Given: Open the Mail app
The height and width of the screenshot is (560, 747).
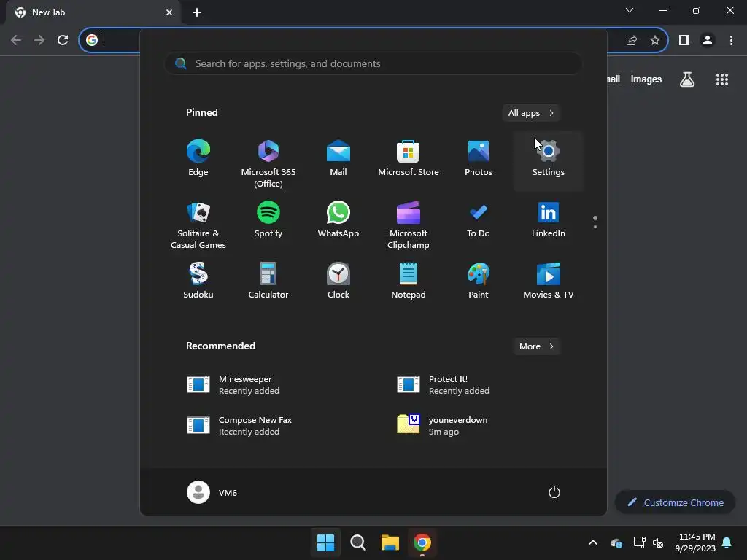Looking at the screenshot, I should click(x=338, y=159).
